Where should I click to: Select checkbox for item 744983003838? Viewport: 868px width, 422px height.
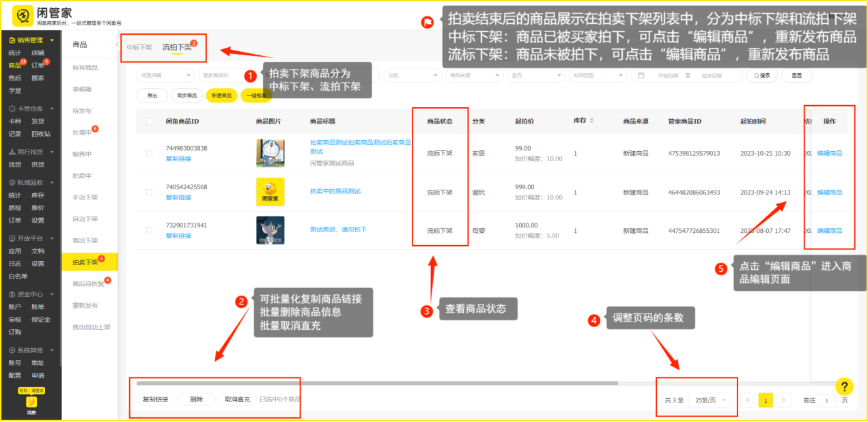(x=149, y=154)
